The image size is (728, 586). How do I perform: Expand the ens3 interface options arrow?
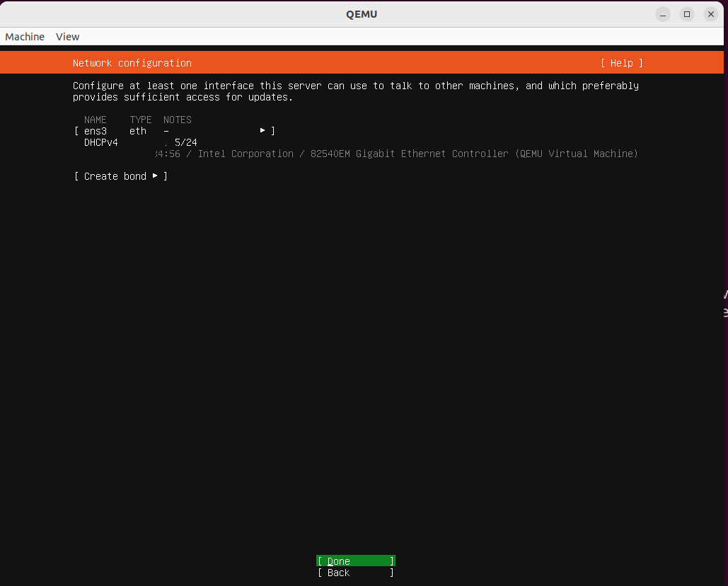coord(262,130)
